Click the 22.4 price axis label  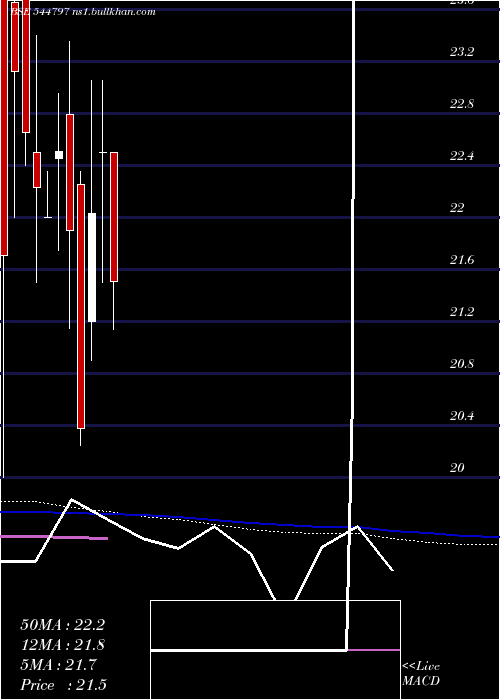click(462, 156)
